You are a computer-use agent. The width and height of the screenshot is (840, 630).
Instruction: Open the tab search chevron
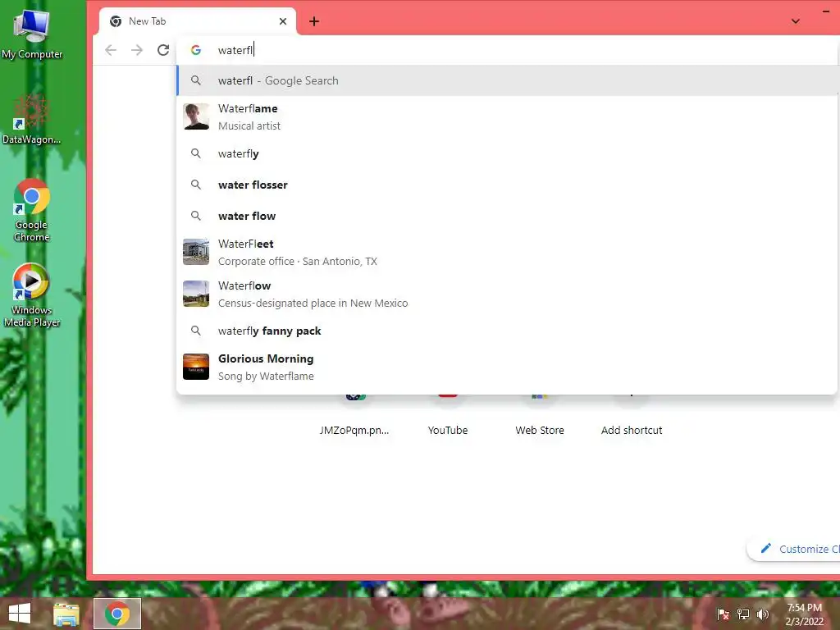pos(796,21)
